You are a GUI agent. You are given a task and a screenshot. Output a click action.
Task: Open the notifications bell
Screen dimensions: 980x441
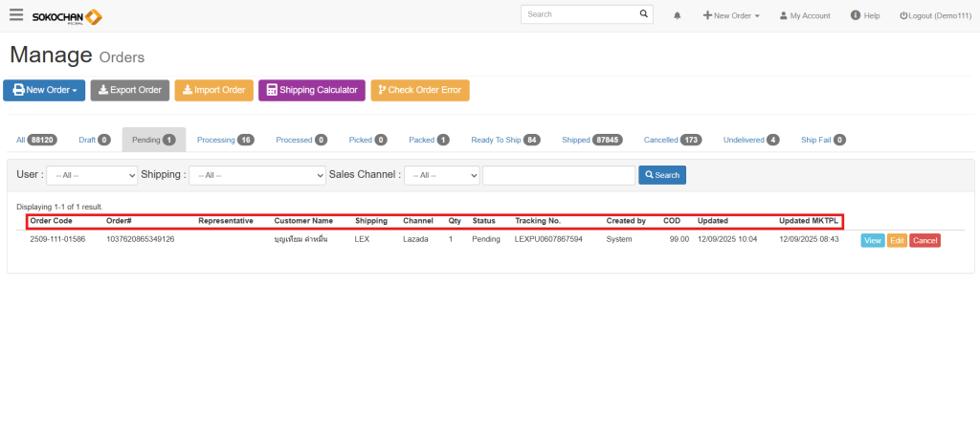pos(678,16)
